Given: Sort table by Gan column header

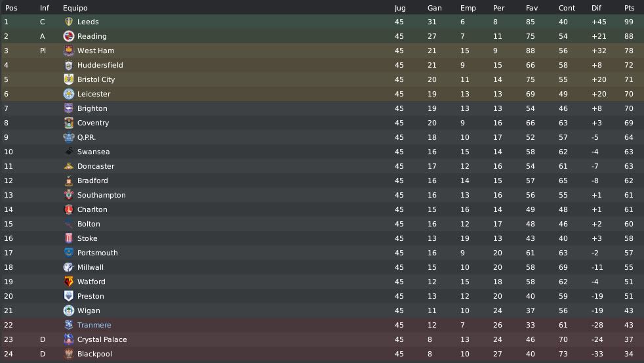Looking at the screenshot, I should tap(435, 8).
